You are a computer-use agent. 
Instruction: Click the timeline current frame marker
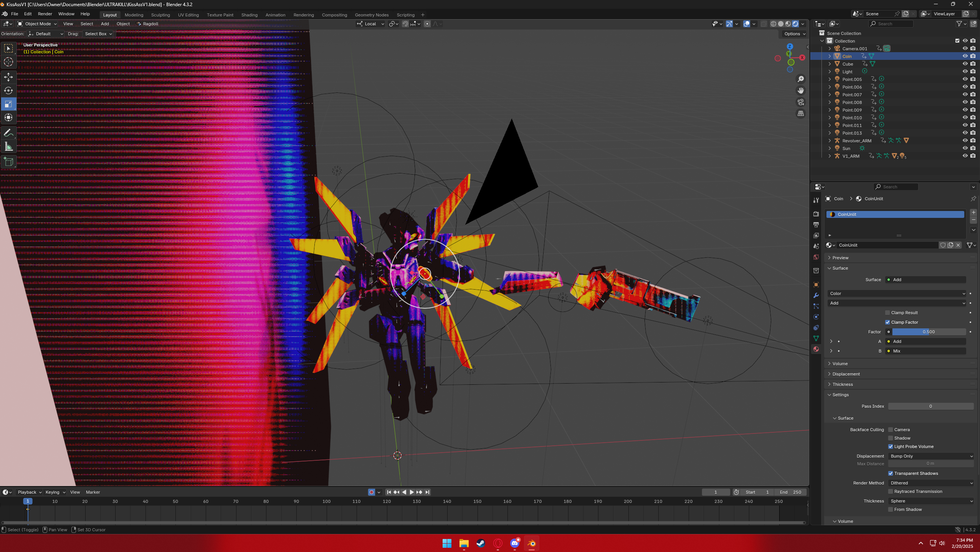tap(28, 501)
